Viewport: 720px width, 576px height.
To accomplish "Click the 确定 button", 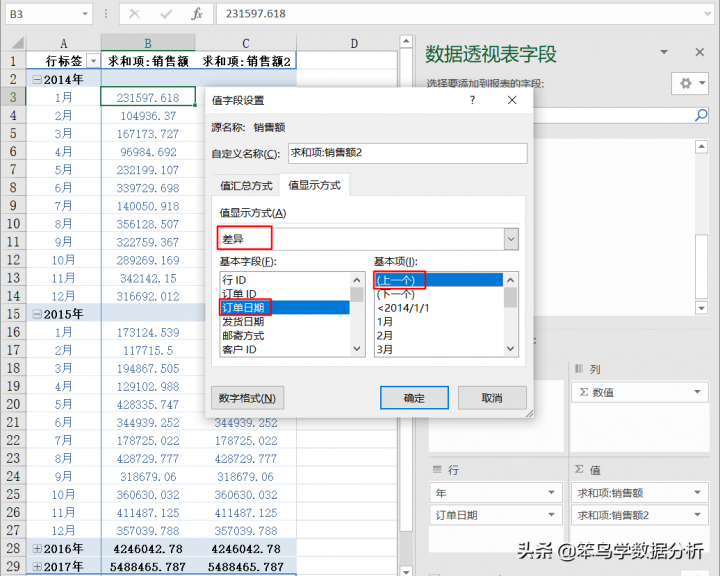I will tap(414, 398).
